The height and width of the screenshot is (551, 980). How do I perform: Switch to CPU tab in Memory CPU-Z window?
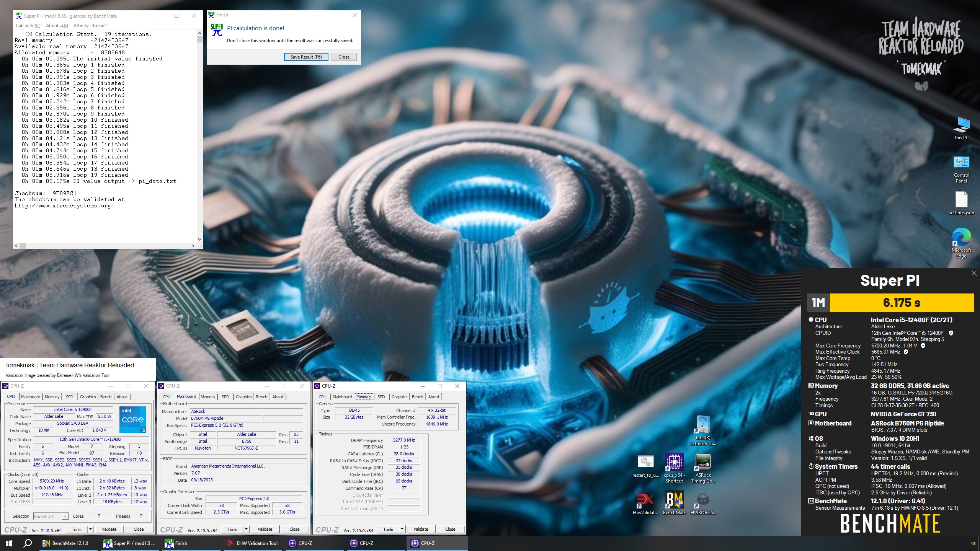(x=322, y=397)
